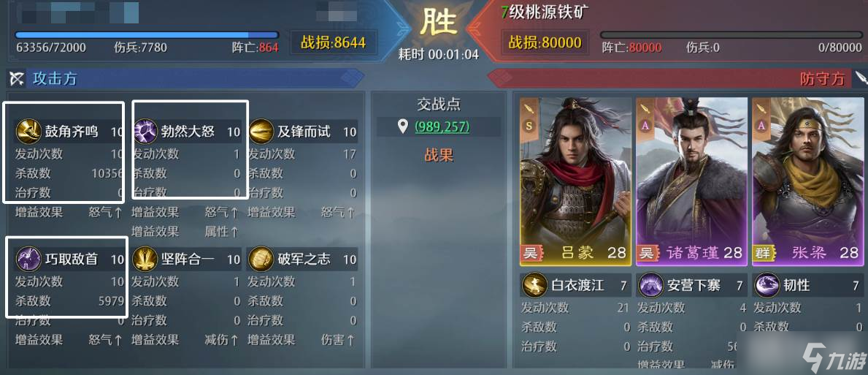Click the attacker troop strength bar
Image resolution: width=868 pixels, height=375 pixels.
[147, 35]
